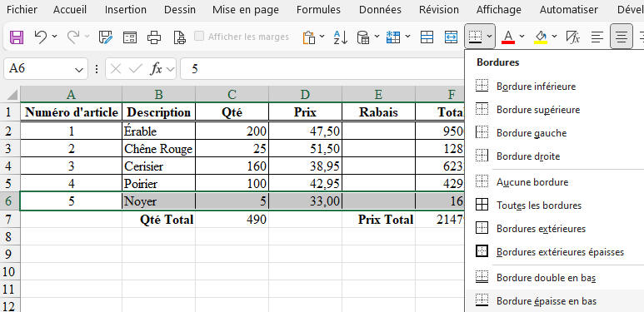Image resolution: width=644 pixels, height=312 pixels.
Task: Click the Paste clipboard icon
Action: [309, 37]
